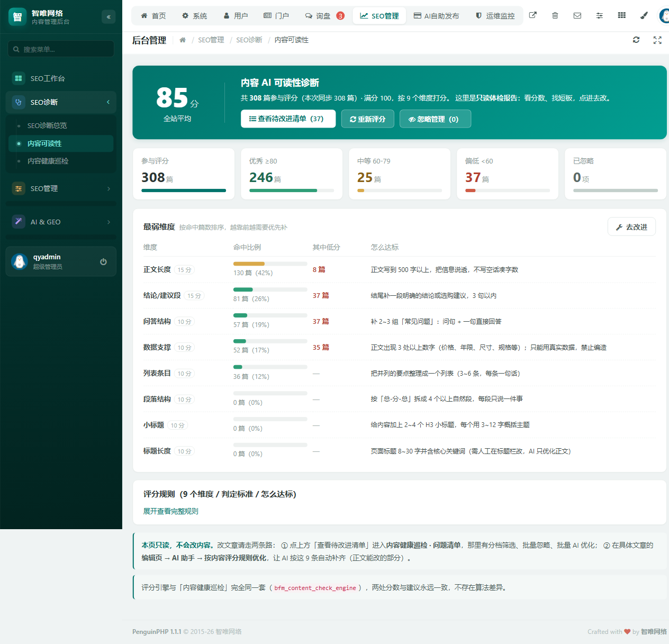Click the 智唯网络 logo icon
669x644 pixels.
17,17
